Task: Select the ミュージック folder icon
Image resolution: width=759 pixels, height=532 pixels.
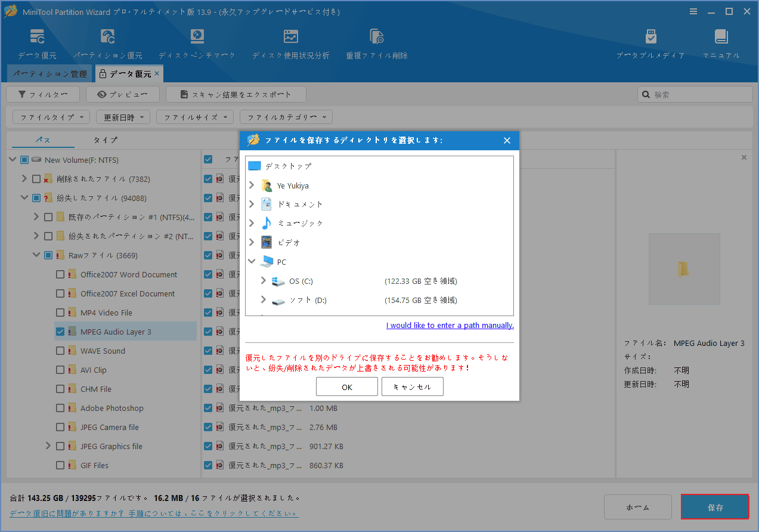Action: pos(267,223)
